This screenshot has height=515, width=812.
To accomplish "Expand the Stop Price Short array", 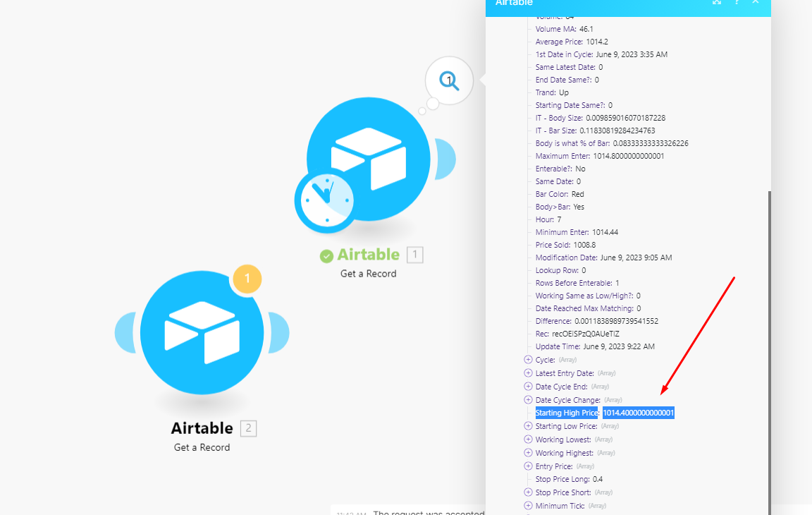I will 528,492.
